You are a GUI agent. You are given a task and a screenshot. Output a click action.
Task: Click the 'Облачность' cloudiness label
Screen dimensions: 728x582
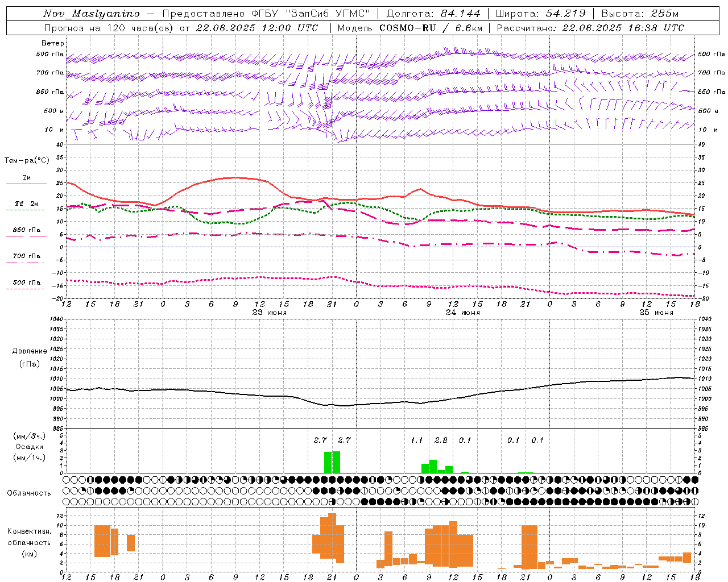pos(29,493)
